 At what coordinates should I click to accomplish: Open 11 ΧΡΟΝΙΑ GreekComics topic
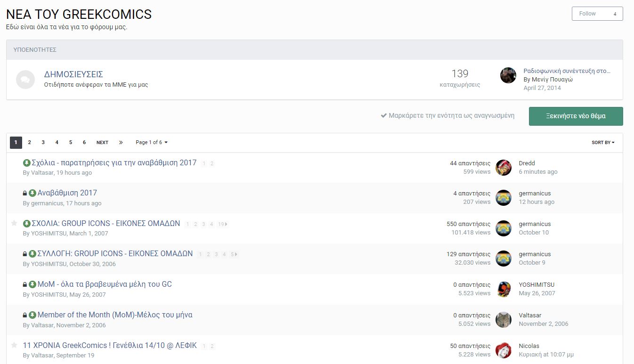tap(110, 346)
